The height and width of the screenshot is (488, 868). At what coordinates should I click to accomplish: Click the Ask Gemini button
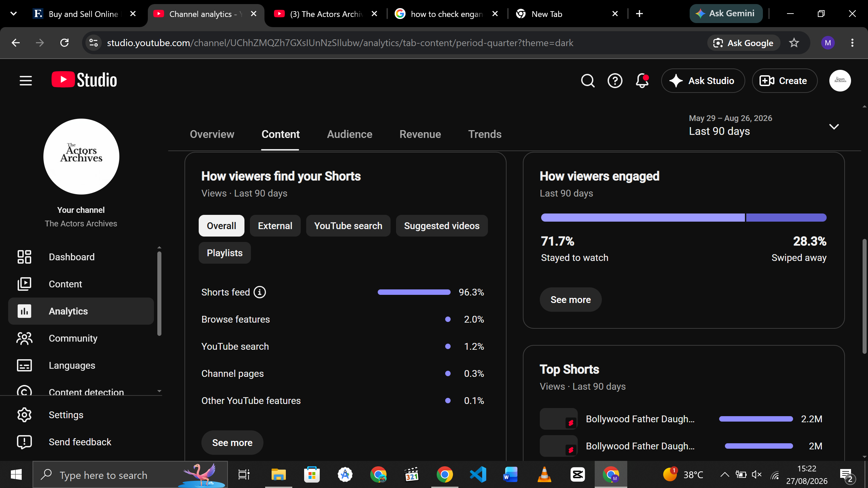726,14
